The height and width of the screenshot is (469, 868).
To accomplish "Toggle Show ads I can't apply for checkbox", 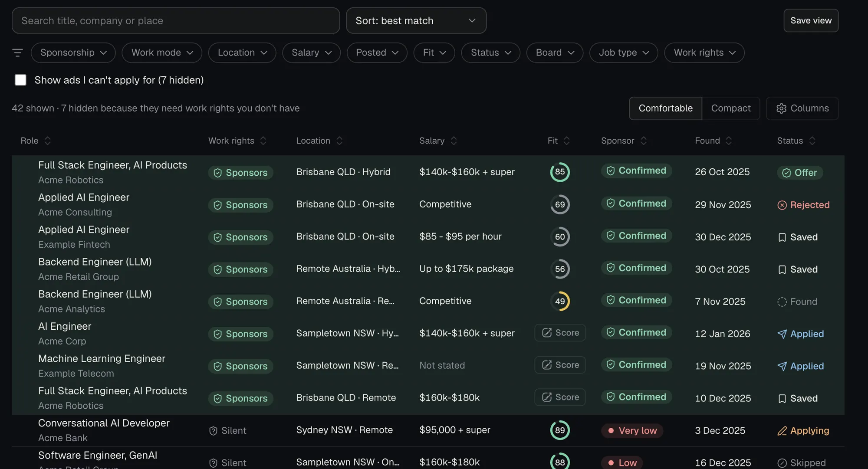I will pos(20,80).
